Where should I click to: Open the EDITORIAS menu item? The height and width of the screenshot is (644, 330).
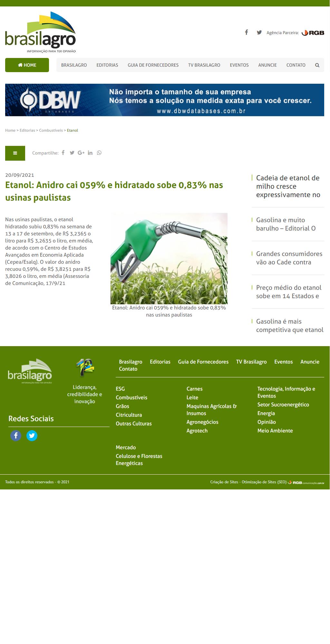(107, 65)
